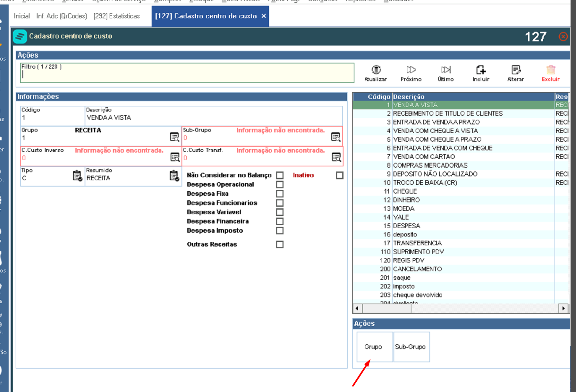This screenshot has height=392, width=576.
Task: Go to next record with Próximo
Action: click(x=411, y=70)
